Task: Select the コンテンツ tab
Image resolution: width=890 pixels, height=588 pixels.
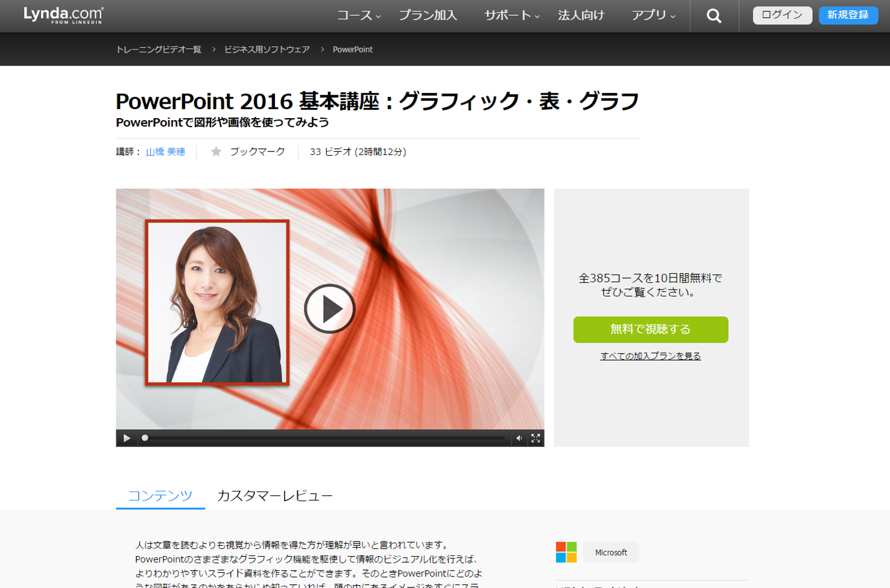Action: [x=160, y=496]
